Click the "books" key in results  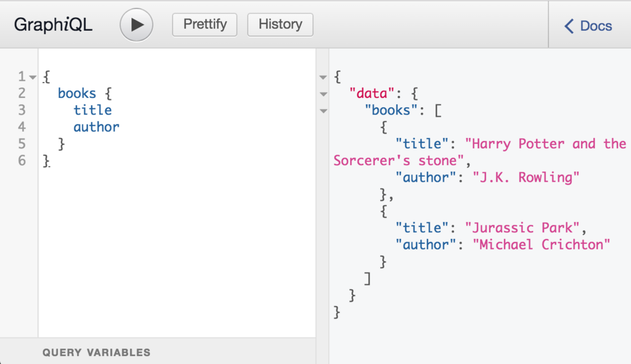click(391, 110)
